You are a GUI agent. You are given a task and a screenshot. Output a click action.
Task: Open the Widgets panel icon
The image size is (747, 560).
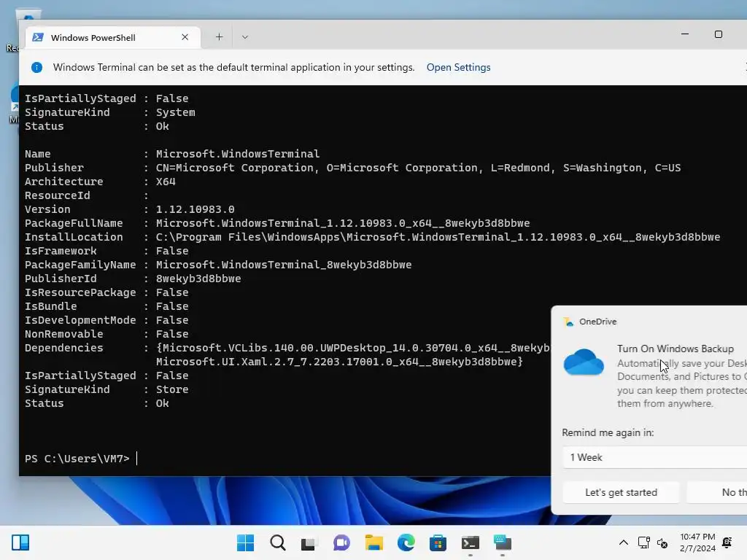(x=20, y=542)
